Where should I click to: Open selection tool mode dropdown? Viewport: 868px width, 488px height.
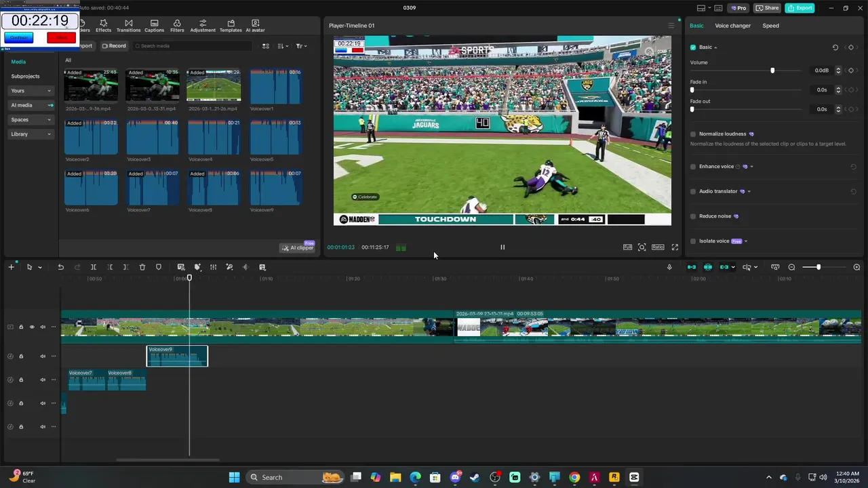[x=39, y=267]
